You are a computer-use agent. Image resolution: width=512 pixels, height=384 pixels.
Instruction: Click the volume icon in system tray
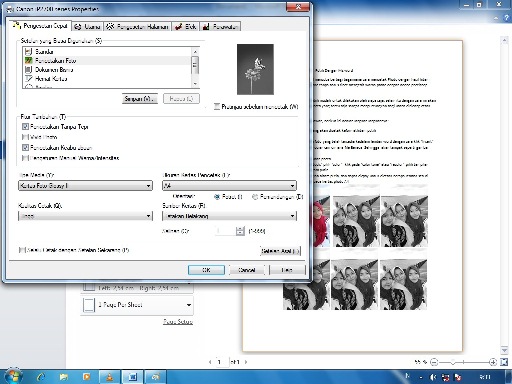[433, 377]
